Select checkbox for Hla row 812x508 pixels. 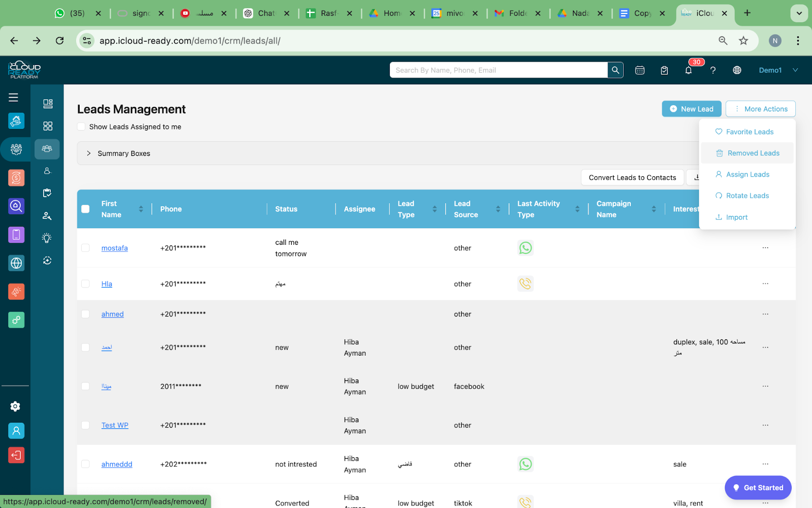pos(85,284)
